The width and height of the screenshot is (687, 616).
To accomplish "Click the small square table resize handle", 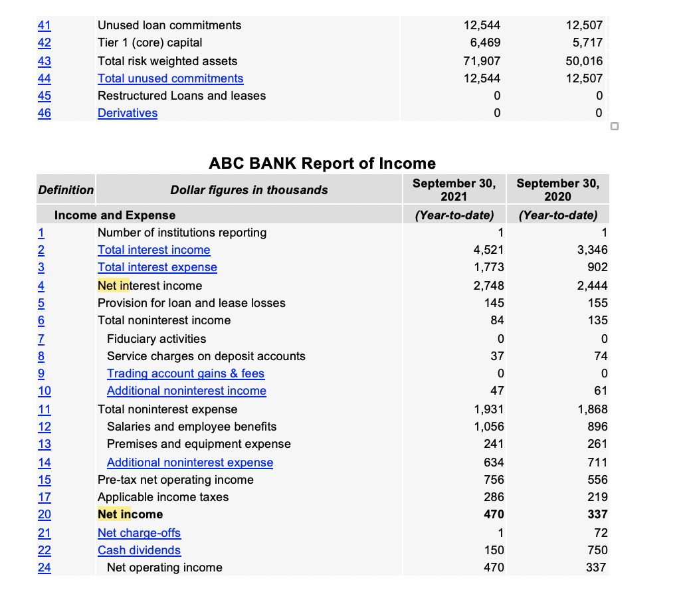I will tap(615, 126).
